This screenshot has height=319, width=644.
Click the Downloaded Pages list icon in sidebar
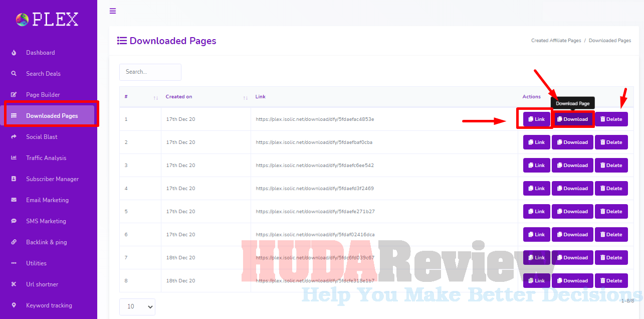coord(14,116)
